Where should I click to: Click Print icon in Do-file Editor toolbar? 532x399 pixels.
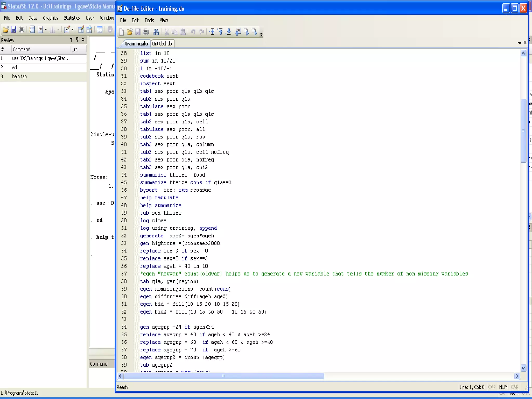pos(146,32)
